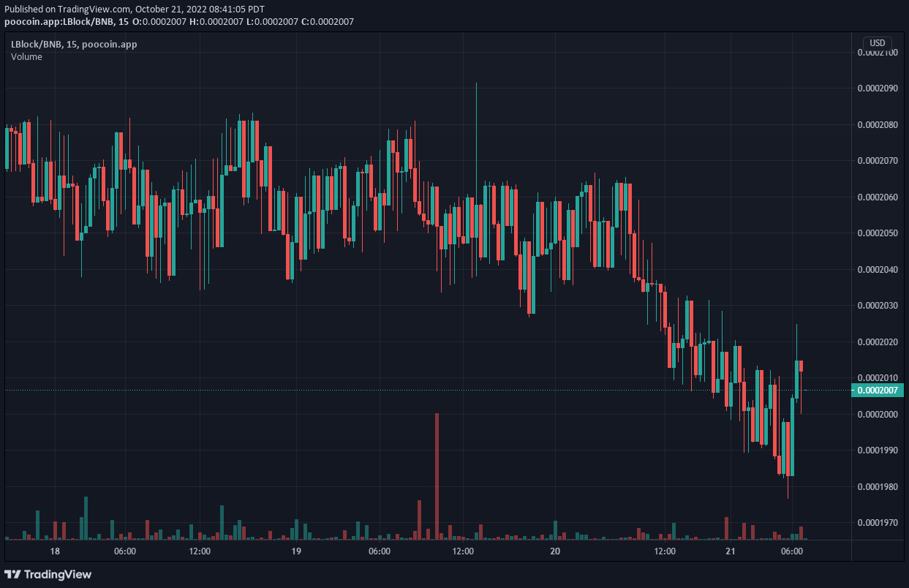The height and width of the screenshot is (588, 909).
Task: Click the TradingView logo icon
Action: pyautogui.click(x=13, y=574)
